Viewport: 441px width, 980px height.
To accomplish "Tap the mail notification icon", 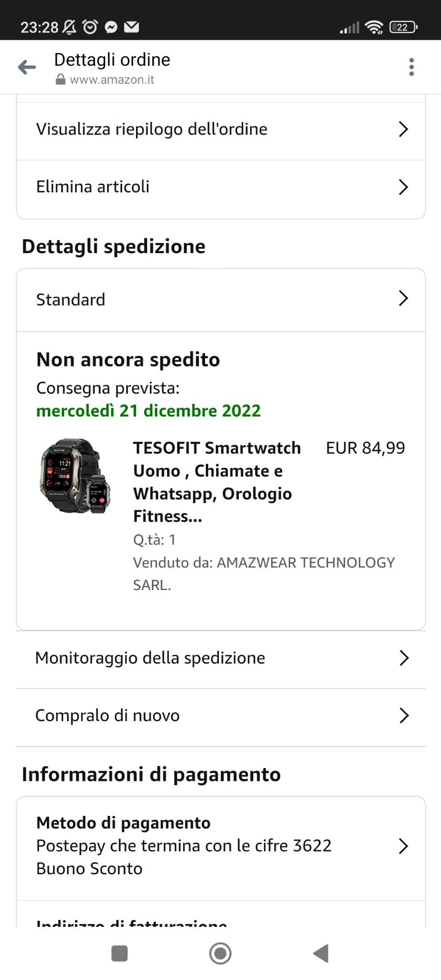I will click(x=132, y=27).
